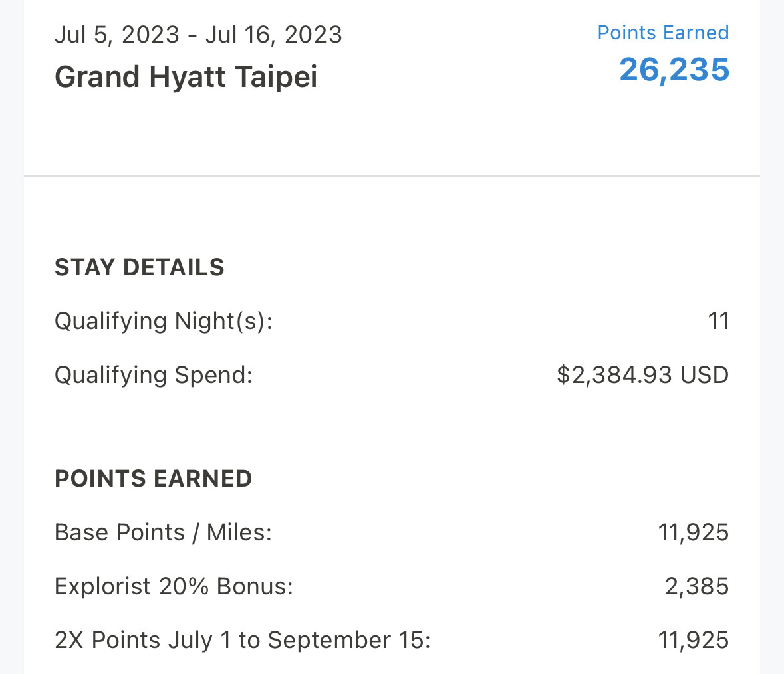Select the Explorist 20% Bonus label

[x=174, y=586]
